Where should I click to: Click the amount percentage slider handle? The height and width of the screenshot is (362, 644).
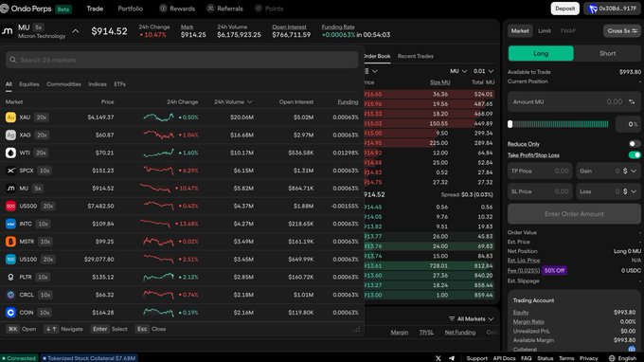[x=510, y=124]
